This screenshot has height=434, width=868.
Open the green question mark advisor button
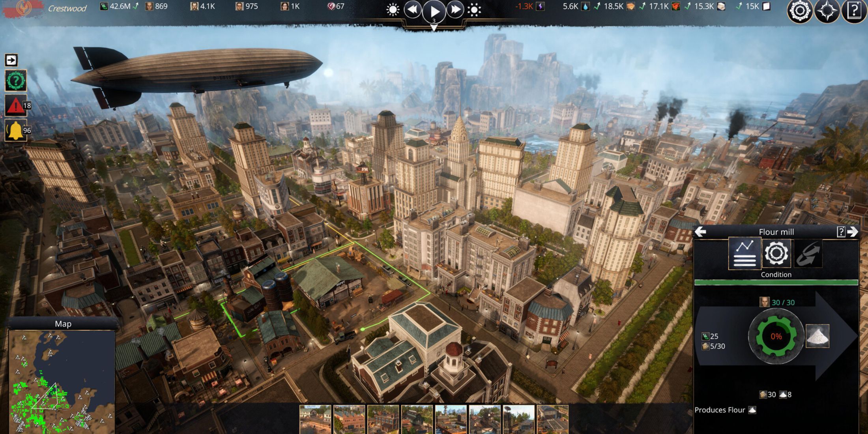point(16,80)
